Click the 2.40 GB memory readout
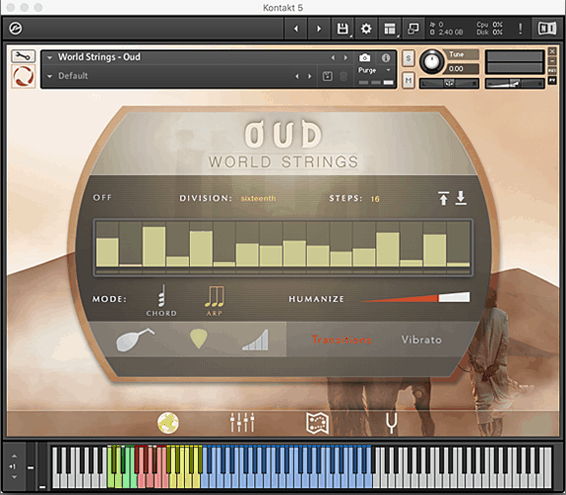Viewport: 566px width, 495px height. click(x=451, y=32)
